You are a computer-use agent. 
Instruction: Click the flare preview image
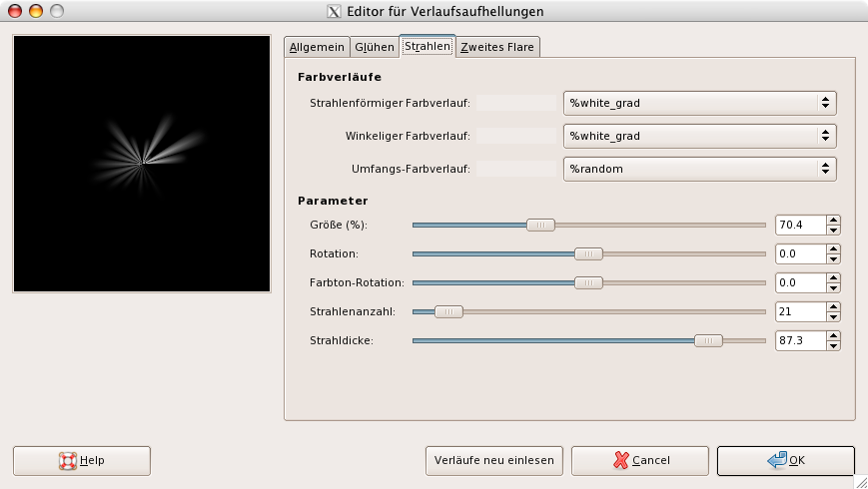pyautogui.click(x=142, y=164)
